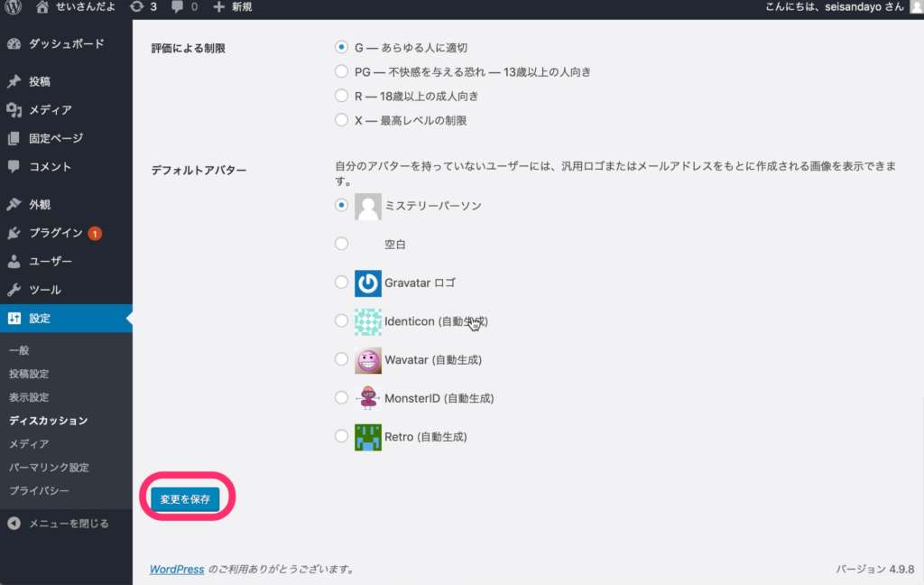
Task: Open the WordPress footer link
Action: coord(177,570)
